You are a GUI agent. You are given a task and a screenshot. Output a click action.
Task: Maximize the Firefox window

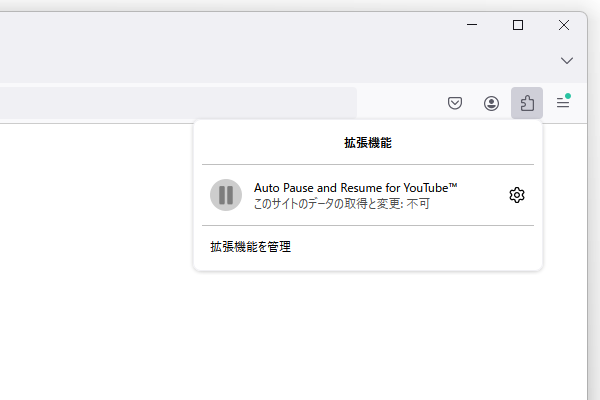point(518,25)
